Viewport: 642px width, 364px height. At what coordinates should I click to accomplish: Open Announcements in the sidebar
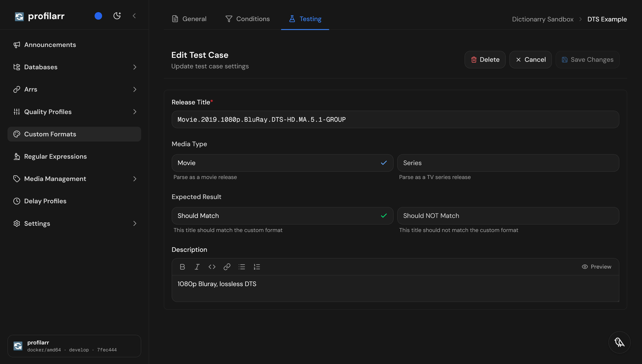(x=74, y=45)
